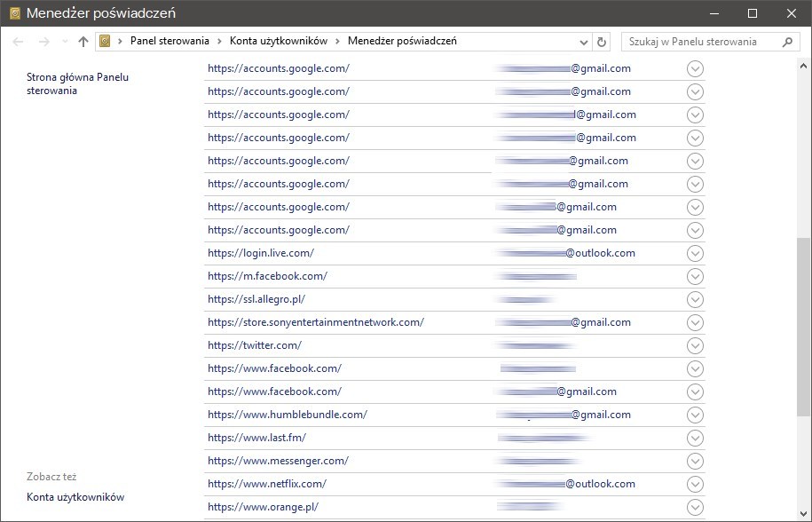Expand the www.last.fm credential chevron
Image resolution: width=812 pixels, height=522 pixels.
[695, 439]
